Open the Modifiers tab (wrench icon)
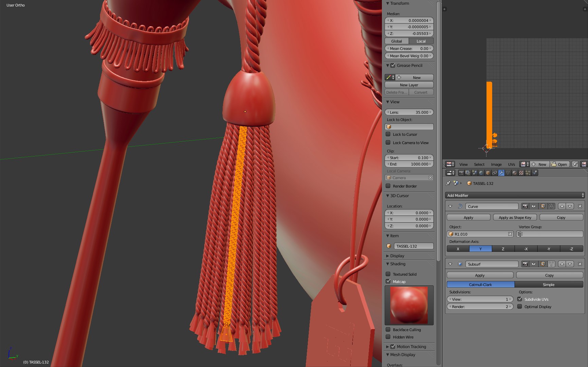The width and height of the screenshot is (588, 367). coord(501,173)
